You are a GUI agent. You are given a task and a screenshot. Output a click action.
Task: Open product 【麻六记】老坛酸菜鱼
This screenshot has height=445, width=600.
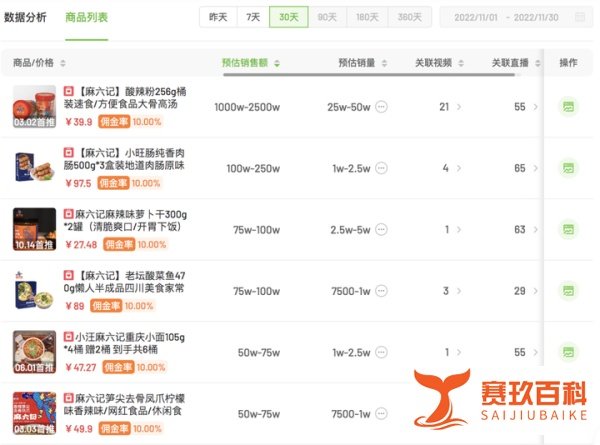124,282
